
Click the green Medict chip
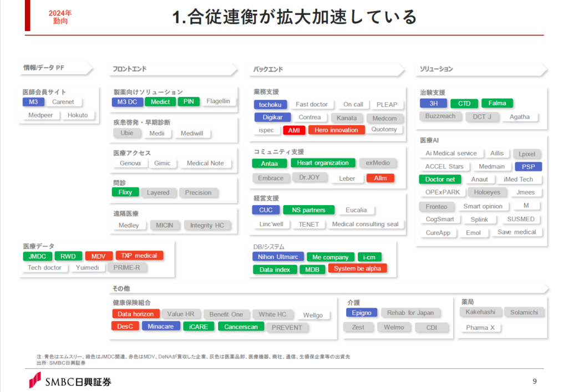tap(160, 102)
